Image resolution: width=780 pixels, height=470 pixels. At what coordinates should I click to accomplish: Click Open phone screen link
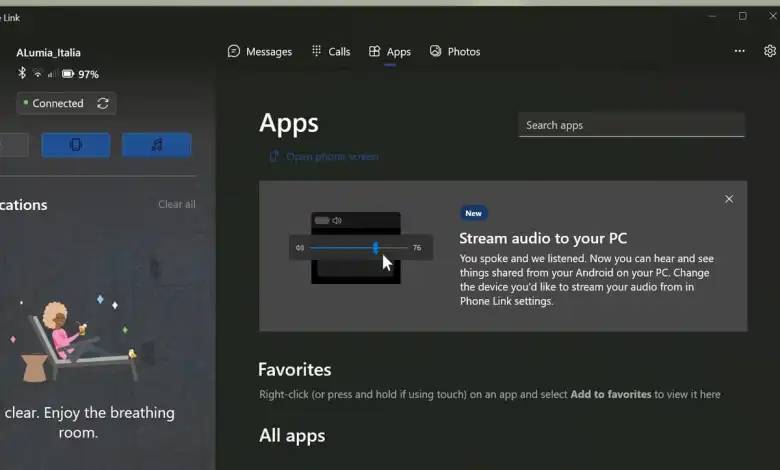click(x=324, y=156)
